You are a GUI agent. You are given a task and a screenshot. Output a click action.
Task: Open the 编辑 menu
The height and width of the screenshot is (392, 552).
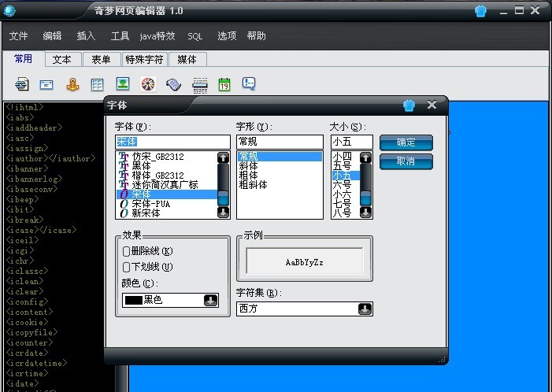pyautogui.click(x=52, y=36)
